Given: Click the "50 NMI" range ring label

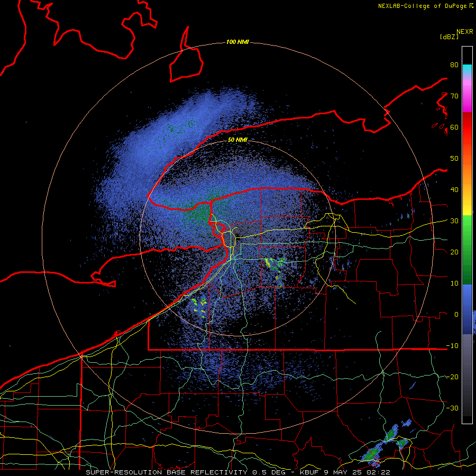Looking at the screenshot, I should [237, 140].
